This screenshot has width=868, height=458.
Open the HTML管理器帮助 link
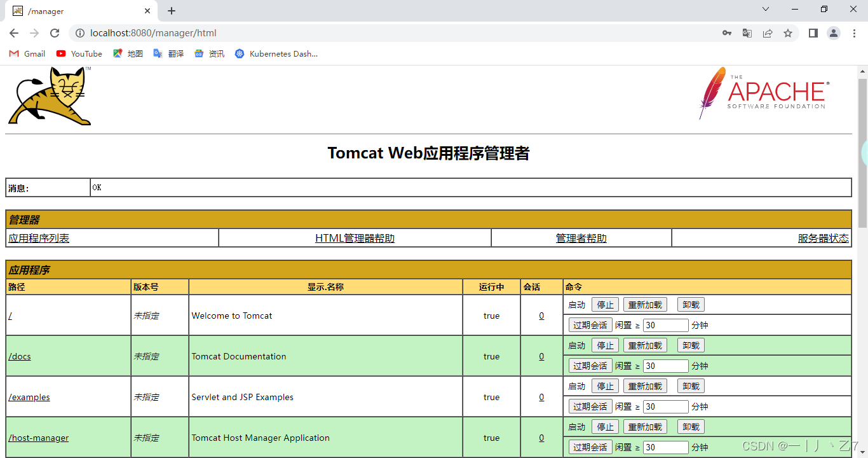click(x=355, y=238)
